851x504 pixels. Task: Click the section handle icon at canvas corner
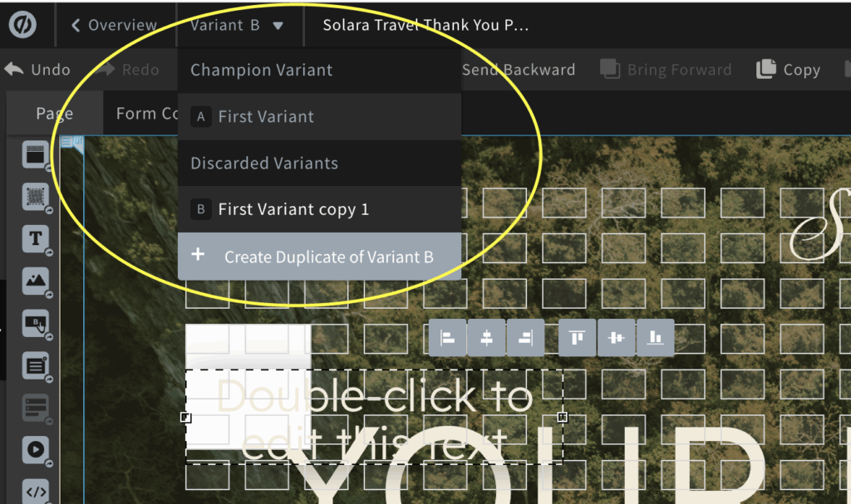pos(72,143)
